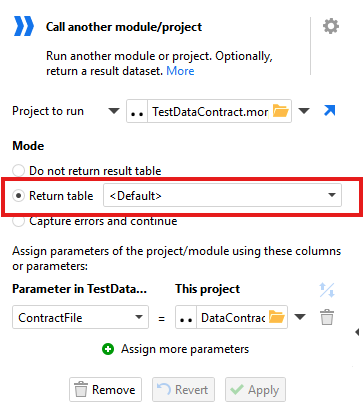Image resolution: width=363 pixels, height=415 pixels.
Task: Expand the ContractFile parameter dropdown
Action: click(x=80, y=317)
